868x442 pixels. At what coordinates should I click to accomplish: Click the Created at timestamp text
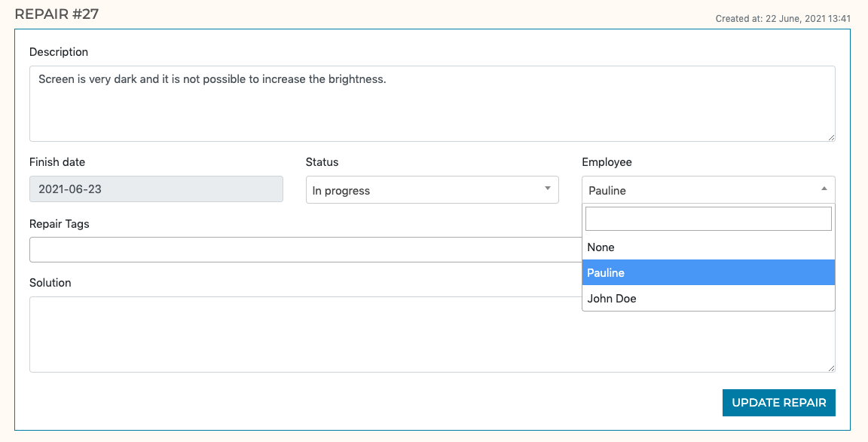tap(783, 19)
